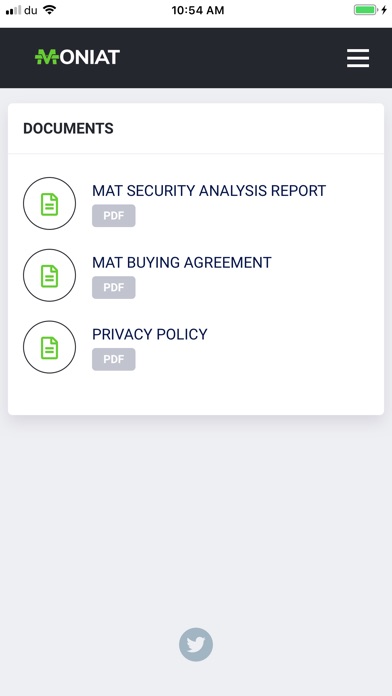Click PDF button under MAT Buying Agreement
The image size is (392, 696).
[114, 288]
